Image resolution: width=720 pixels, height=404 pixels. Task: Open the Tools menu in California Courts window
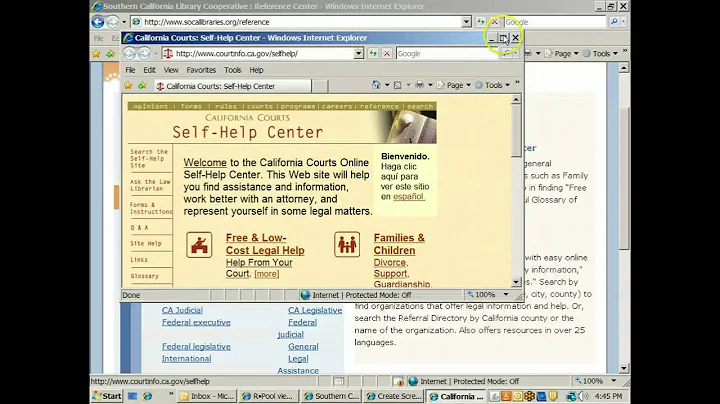[x=232, y=70]
